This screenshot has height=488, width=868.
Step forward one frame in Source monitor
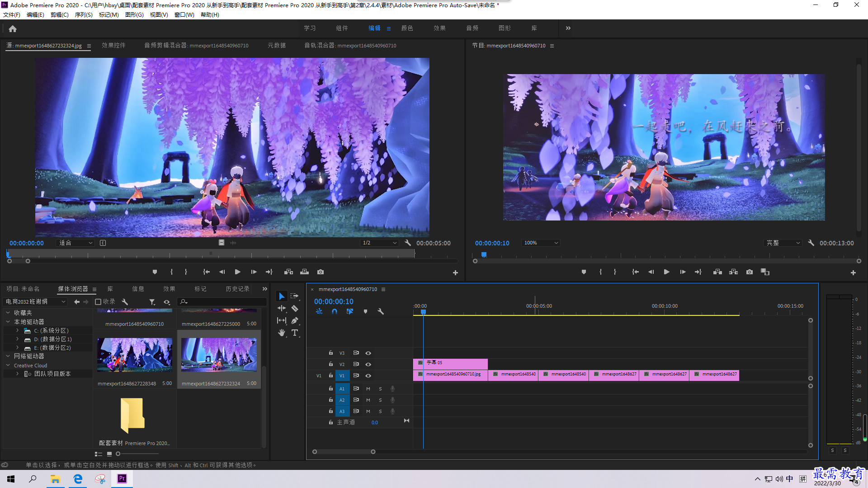coord(254,272)
